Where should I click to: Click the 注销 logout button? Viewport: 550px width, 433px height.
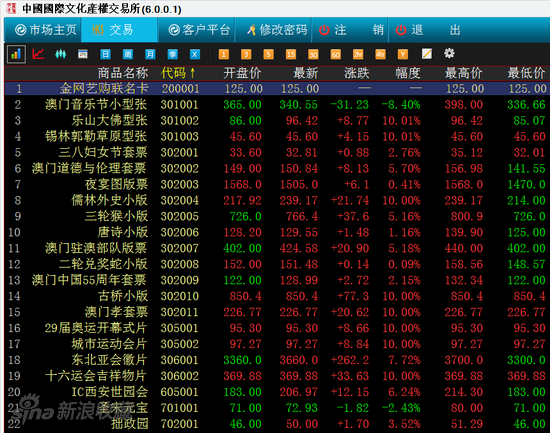coord(350,30)
